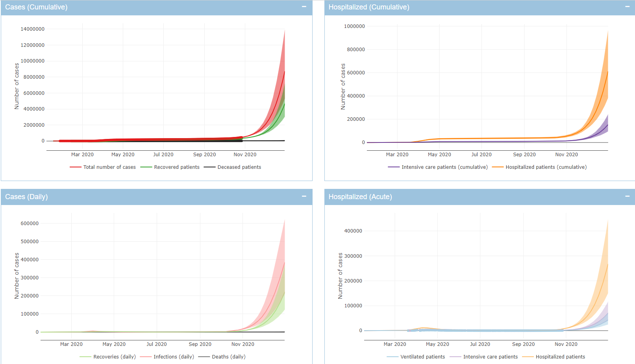Image resolution: width=635 pixels, height=364 pixels.
Task: Collapse the Cases (Daily) panel
Action: point(304,196)
